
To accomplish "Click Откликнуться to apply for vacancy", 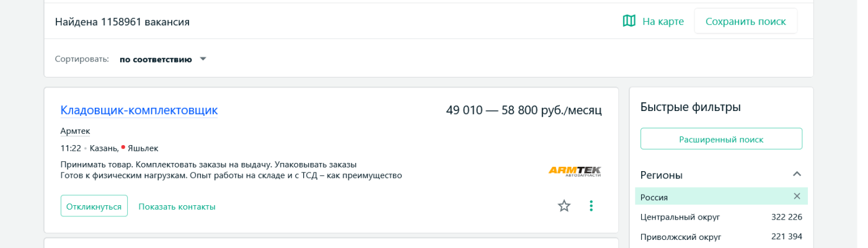I will click(x=94, y=206).
